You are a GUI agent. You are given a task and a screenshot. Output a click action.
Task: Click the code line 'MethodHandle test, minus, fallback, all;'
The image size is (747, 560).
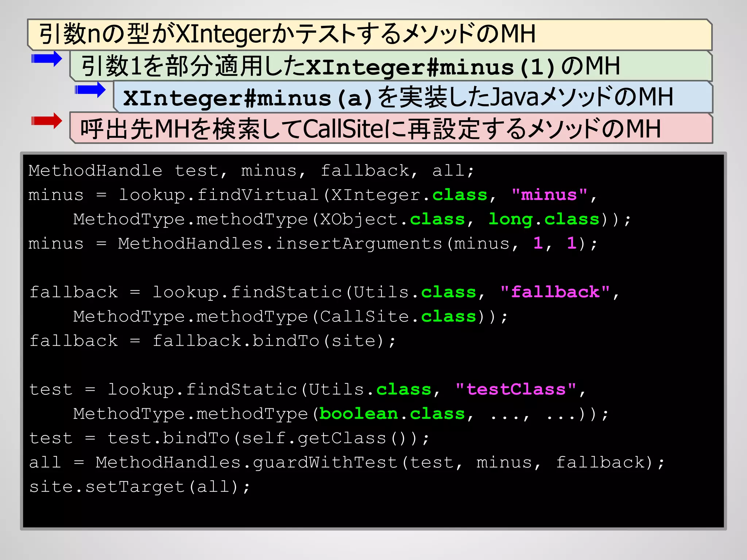251,171
